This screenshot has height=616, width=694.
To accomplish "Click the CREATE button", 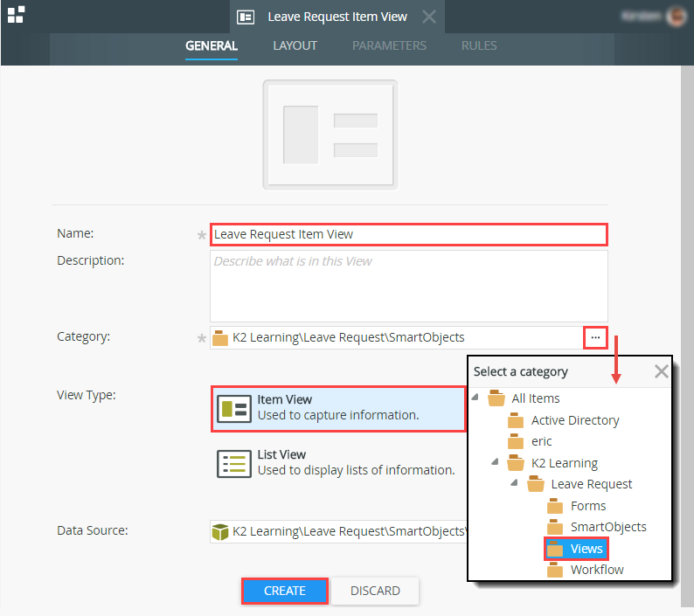I will 285,591.
